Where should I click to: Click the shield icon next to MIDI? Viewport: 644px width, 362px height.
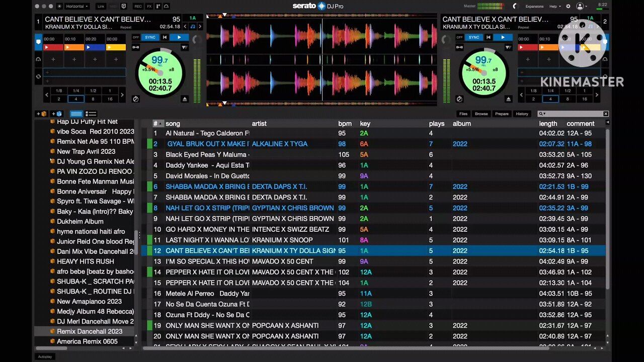(124, 7)
